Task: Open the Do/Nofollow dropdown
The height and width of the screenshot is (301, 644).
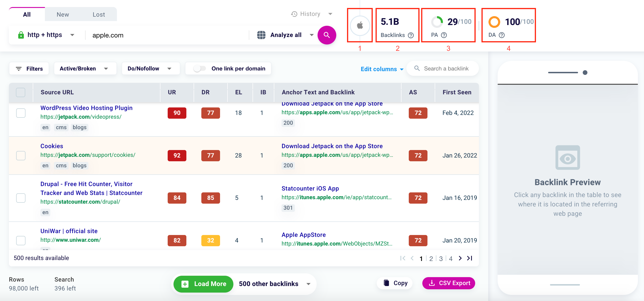Action: [150, 69]
